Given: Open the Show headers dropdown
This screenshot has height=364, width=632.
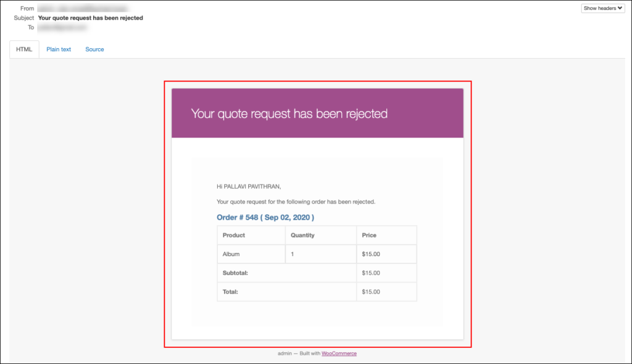Looking at the screenshot, I should (602, 8).
